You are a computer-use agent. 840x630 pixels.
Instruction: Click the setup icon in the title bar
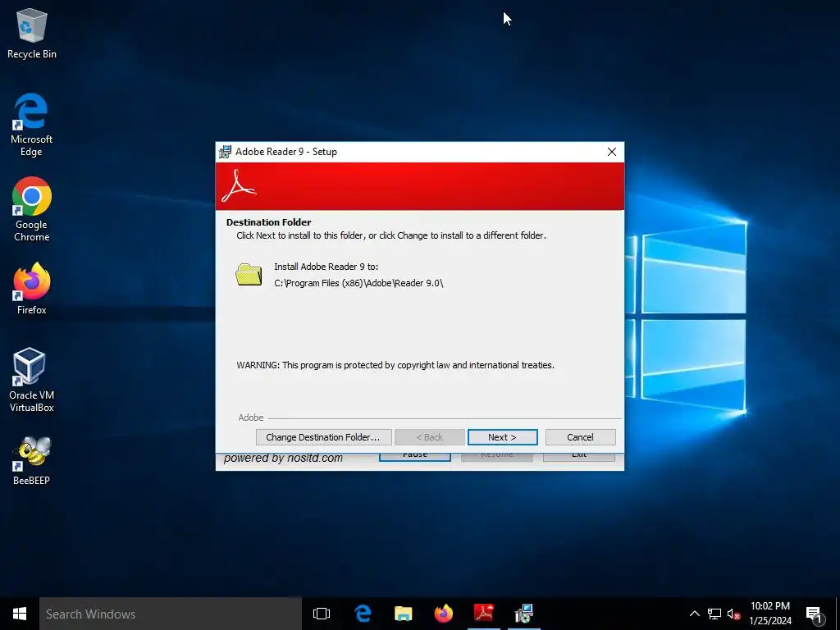[225, 152]
